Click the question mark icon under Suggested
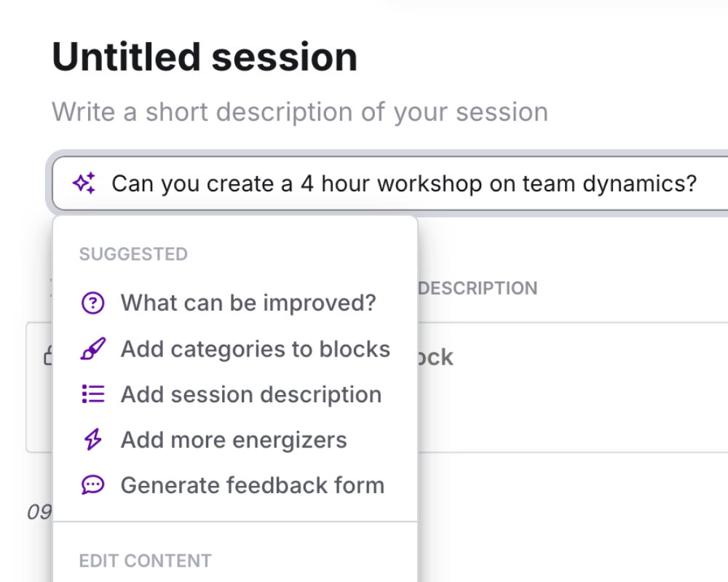728x582 pixels. (93, 303)
